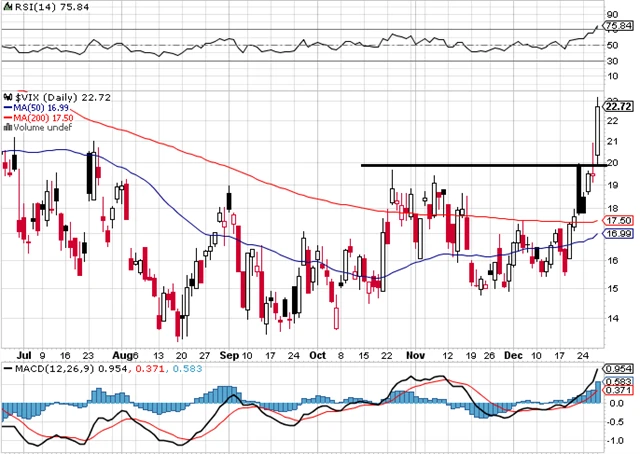Click the -1.0 level on MACD scale
The height and width of the screenshot is (454, 640).
coord(616,441)
